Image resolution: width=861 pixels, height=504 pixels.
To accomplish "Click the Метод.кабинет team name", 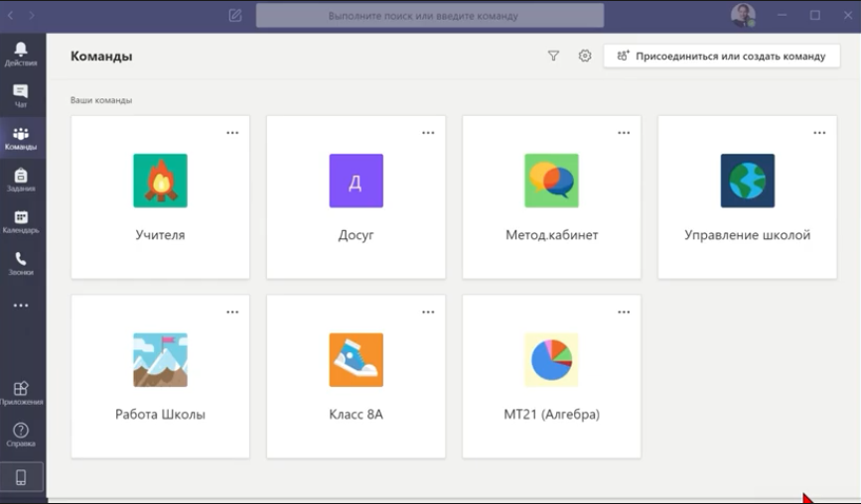I will (551, 235).
